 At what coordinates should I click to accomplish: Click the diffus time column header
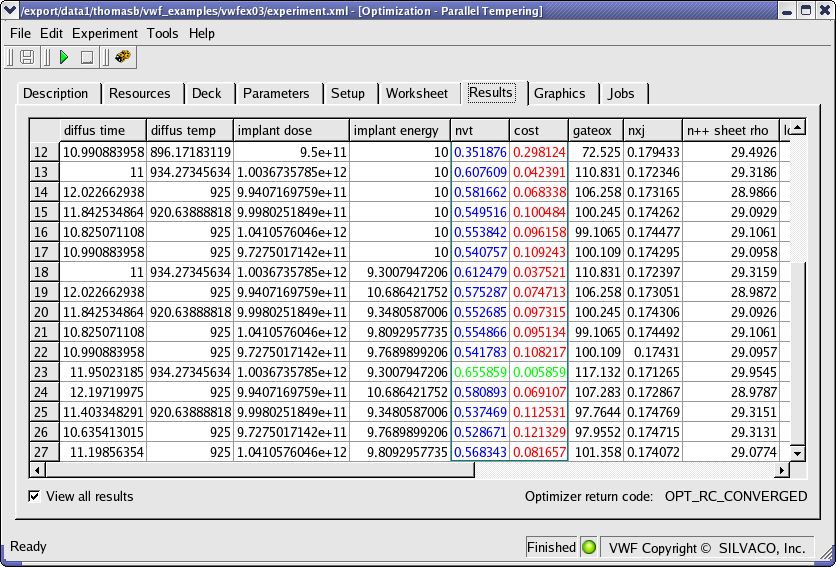tap(102, 131)
